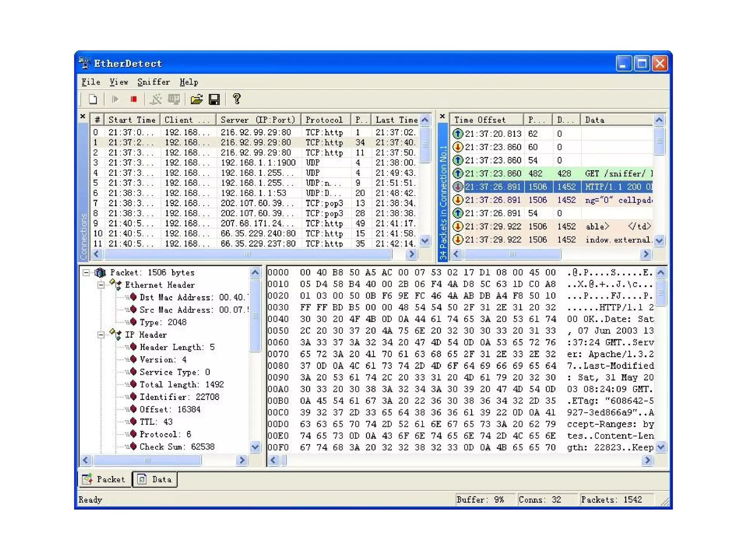Screen dimensions: 747x560
Task: Collapse the IP Header node
Action: coord(101,335)
